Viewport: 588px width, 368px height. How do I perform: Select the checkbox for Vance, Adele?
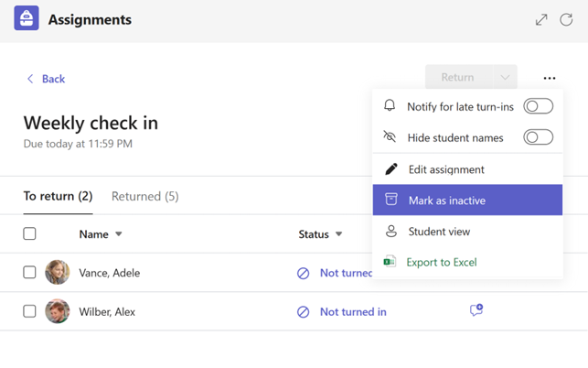(29, 272)
